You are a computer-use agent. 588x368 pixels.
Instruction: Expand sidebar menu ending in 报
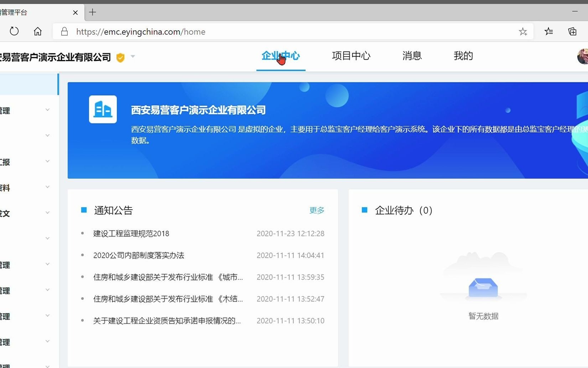(47, 161)
